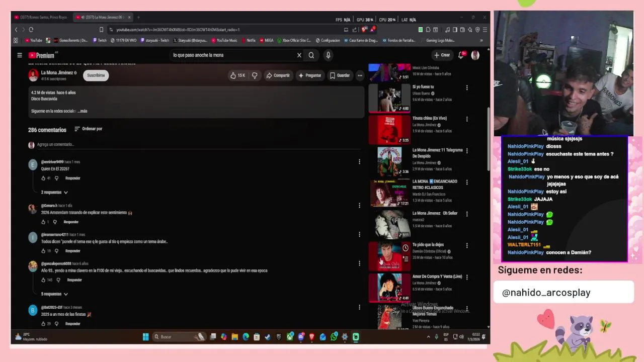Click the Preguntar button
The height and width of the screenshot is (362, 644).
(309, 75)
